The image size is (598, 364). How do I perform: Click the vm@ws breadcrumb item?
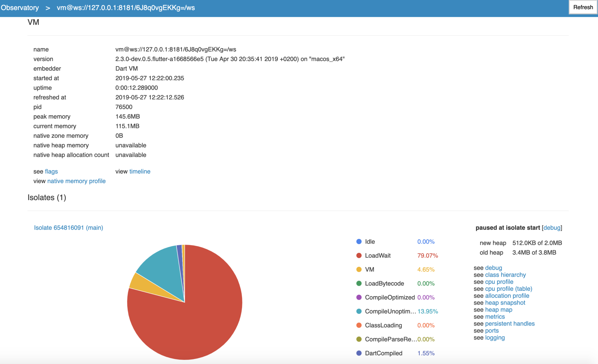pos(126,8)
